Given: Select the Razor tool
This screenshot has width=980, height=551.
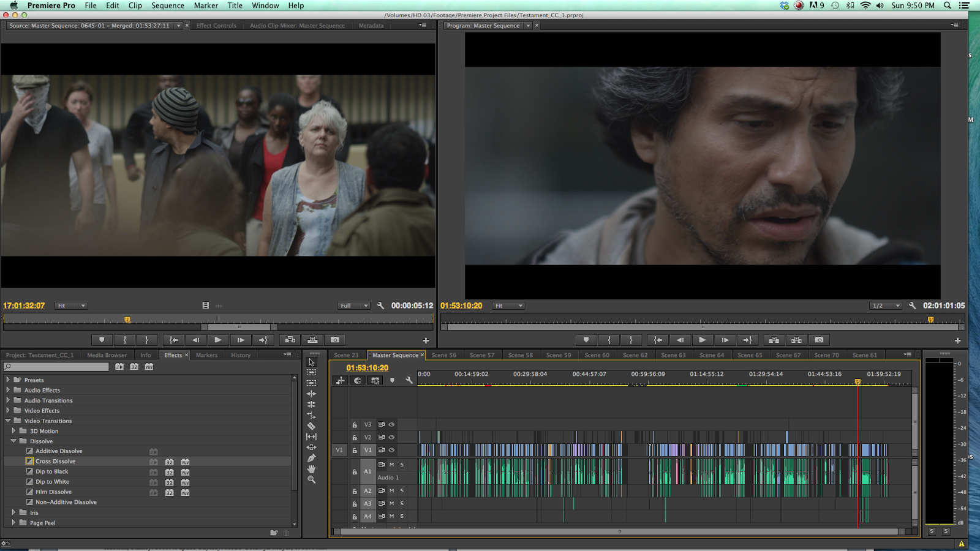Looking at the screenshot, I should 311,426.
